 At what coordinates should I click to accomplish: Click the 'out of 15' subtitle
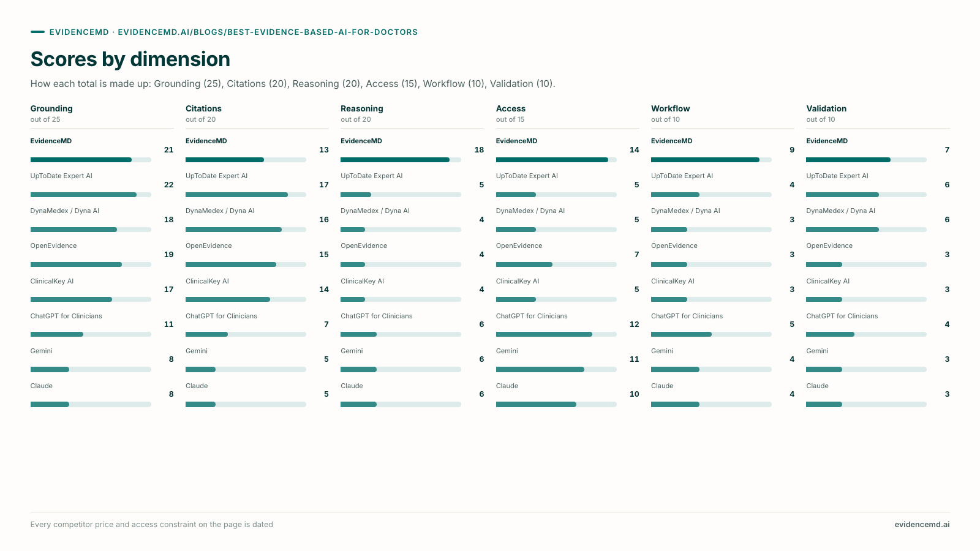(510, 120)
